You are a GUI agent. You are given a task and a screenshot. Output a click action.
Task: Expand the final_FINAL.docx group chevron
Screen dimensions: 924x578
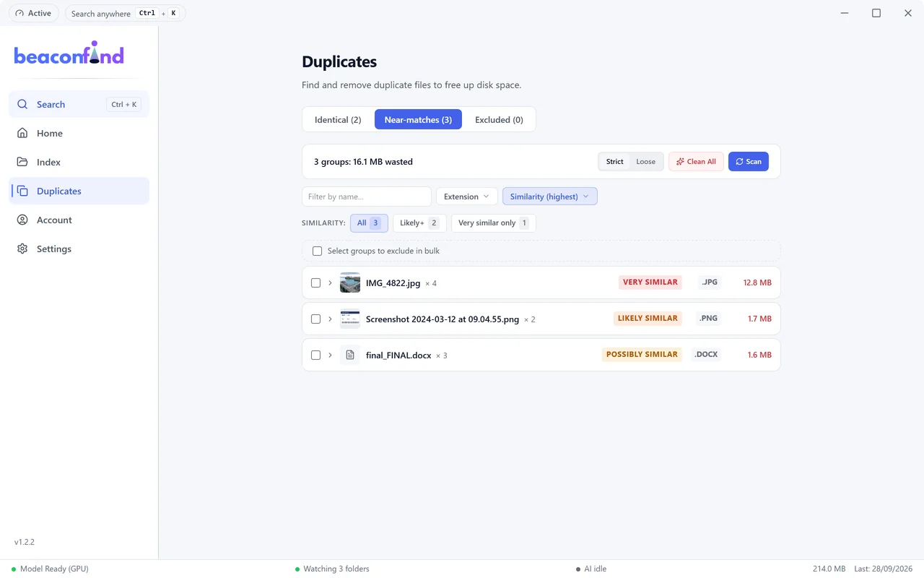pyautogui.click(x=330, y=355)
